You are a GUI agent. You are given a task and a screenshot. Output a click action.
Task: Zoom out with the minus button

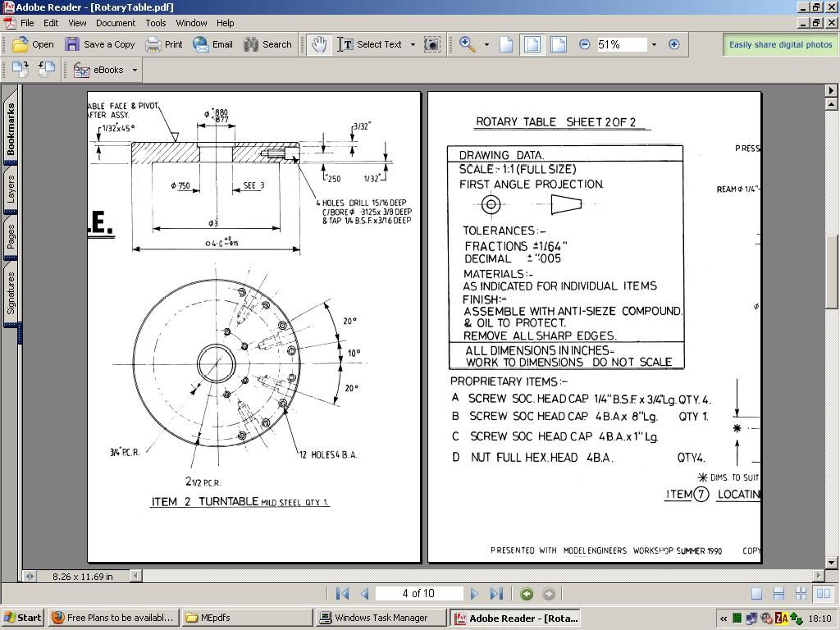[x=584, y=44]
